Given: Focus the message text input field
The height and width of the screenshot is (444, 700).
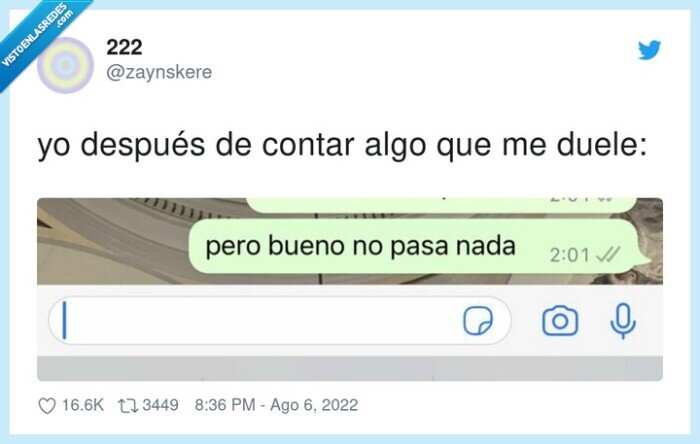Looking at the screenshot, I should [279, 320].
